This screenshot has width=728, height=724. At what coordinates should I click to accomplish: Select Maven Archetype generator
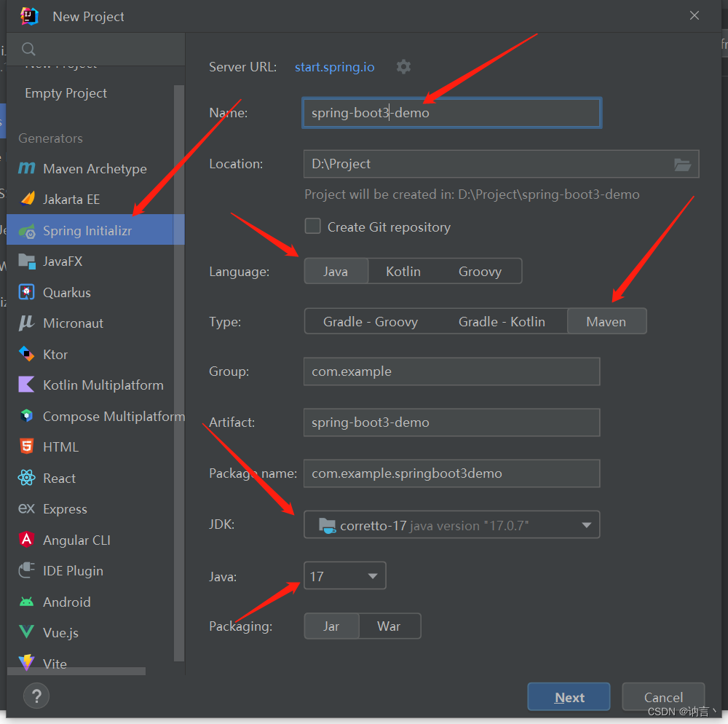[95, 168]
